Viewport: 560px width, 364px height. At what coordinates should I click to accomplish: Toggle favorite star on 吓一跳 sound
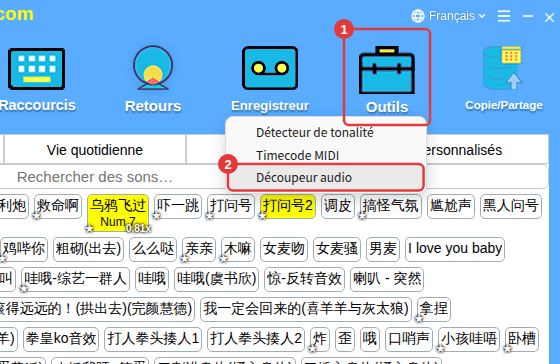(x=156, y=215)
